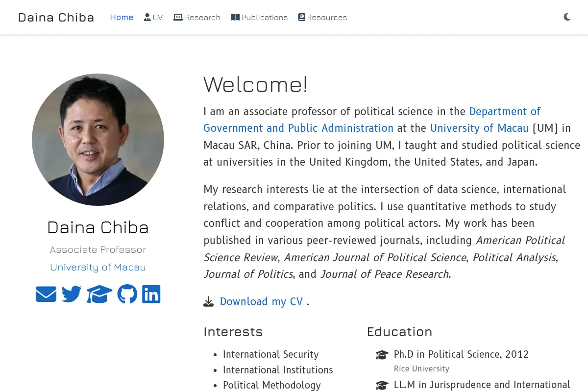Screen dimensions: 588x392
Task: Click Download my CV link
Action: click(261, 302)
